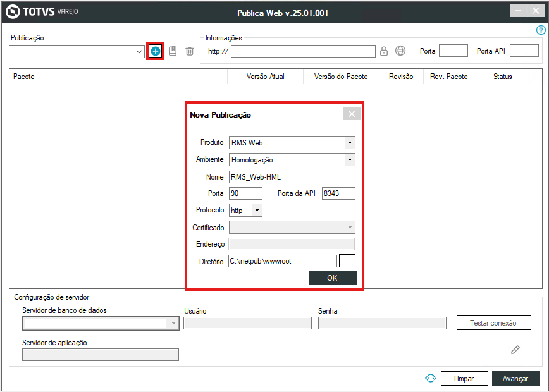
Task: Click the Porta da API field 8343
Action: coord(338,193)
